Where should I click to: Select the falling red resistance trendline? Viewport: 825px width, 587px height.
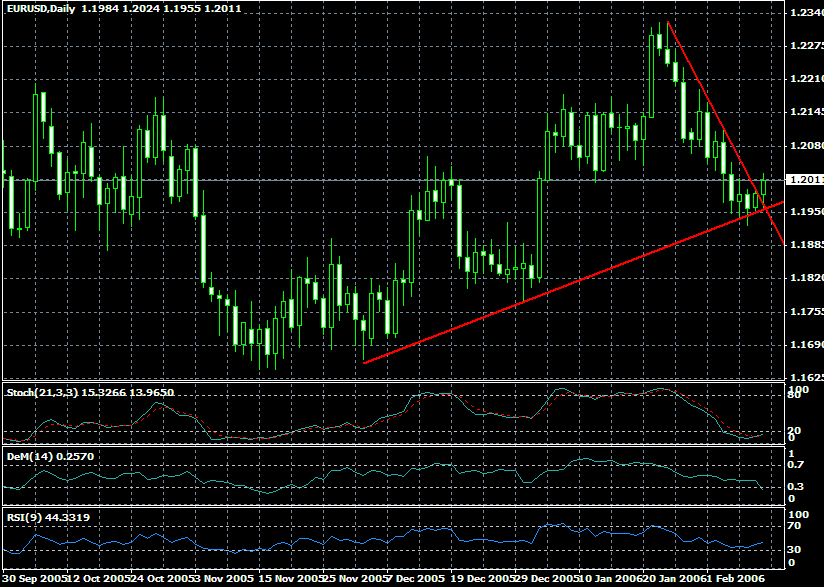[726, 133]
